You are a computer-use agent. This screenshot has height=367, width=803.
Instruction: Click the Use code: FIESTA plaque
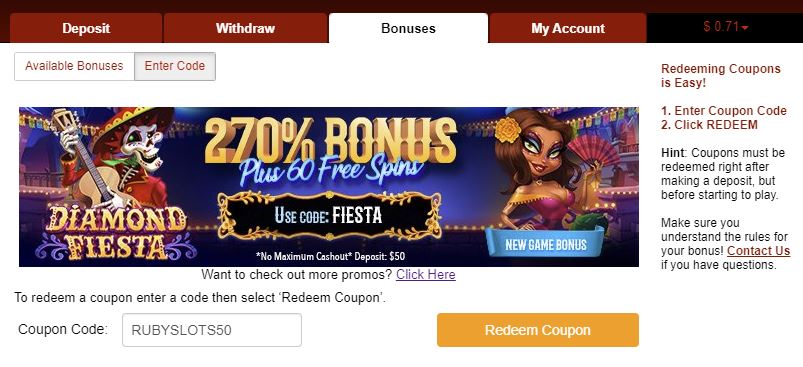(x=329, y=215)
